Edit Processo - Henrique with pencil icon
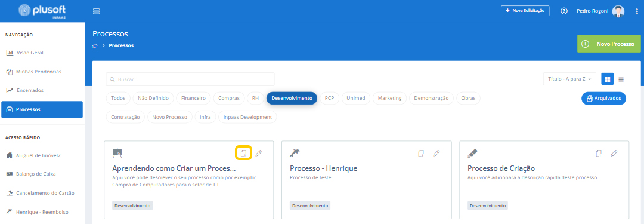Image resolution: width=644 pixels, height=224 pixels. pyautogui.click(x=436, y=153)
